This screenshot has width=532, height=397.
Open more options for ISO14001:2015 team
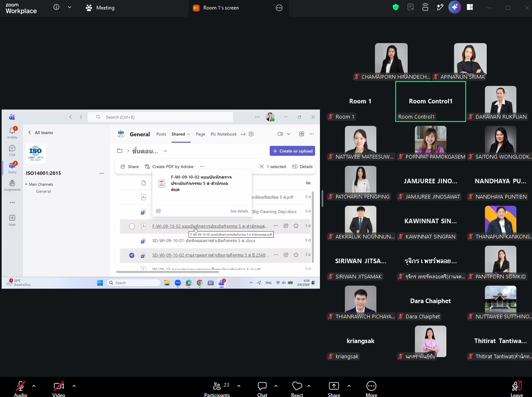pyautogui.click(x=102, y=173)
